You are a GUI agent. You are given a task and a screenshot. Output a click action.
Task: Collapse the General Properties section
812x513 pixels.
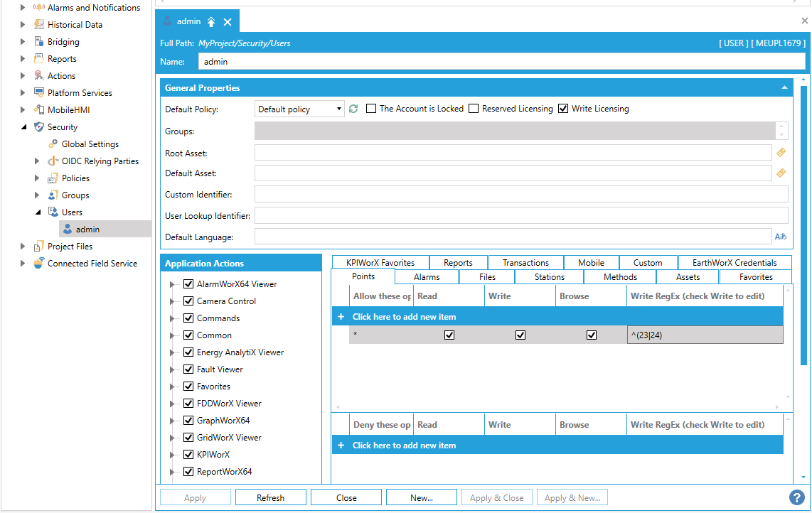pyautogui.click(x=784, y=88)
